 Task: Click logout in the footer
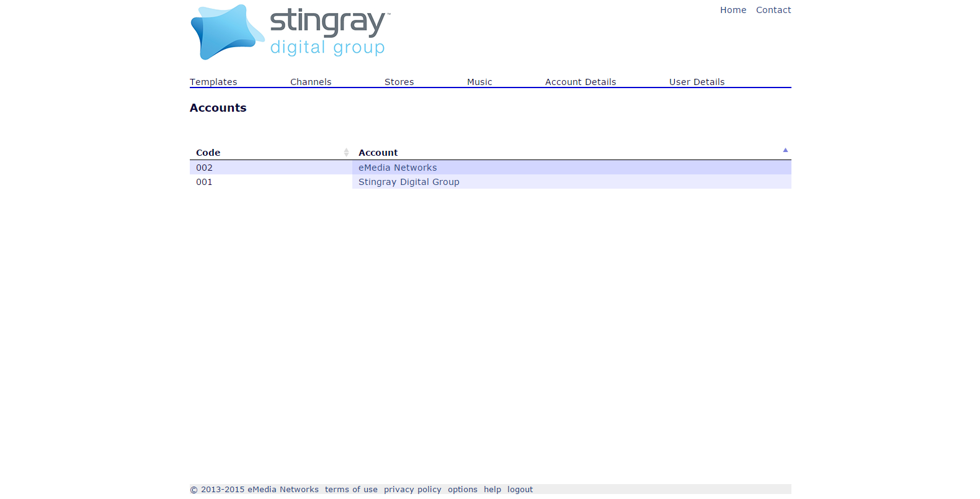[520, 490]
